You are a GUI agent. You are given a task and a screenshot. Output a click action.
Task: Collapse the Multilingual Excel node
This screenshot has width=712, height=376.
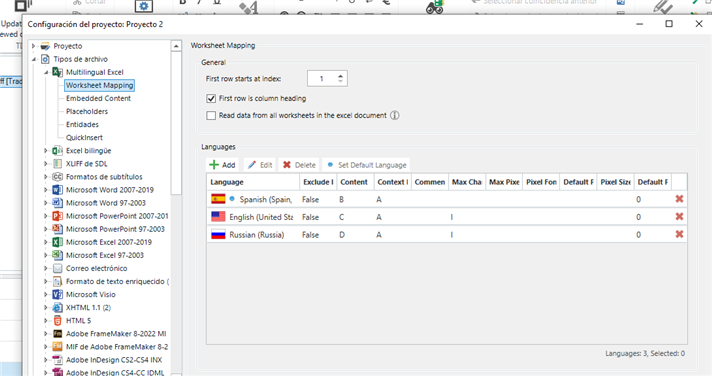(x=46, y=72)
